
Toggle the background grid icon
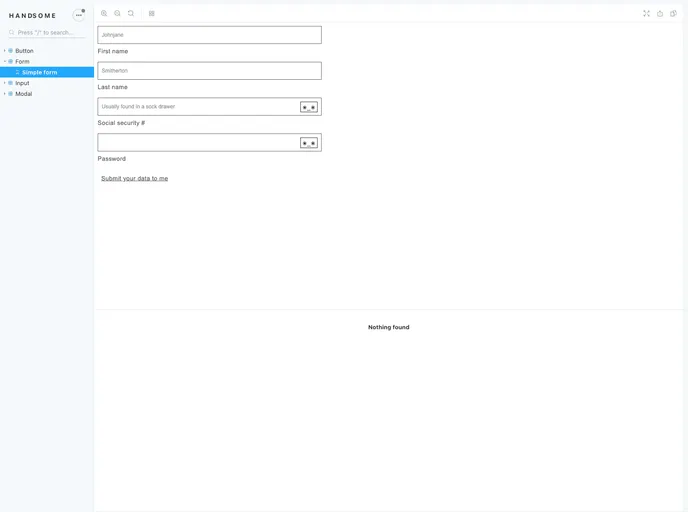[152, 14]
